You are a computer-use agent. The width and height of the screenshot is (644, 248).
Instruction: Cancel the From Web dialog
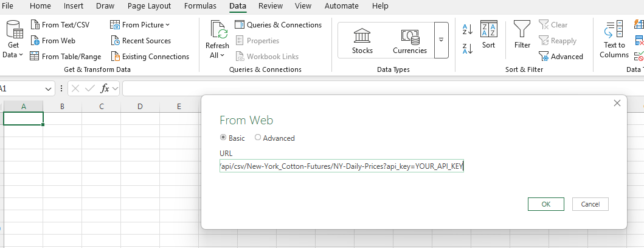tap(590, 204)
